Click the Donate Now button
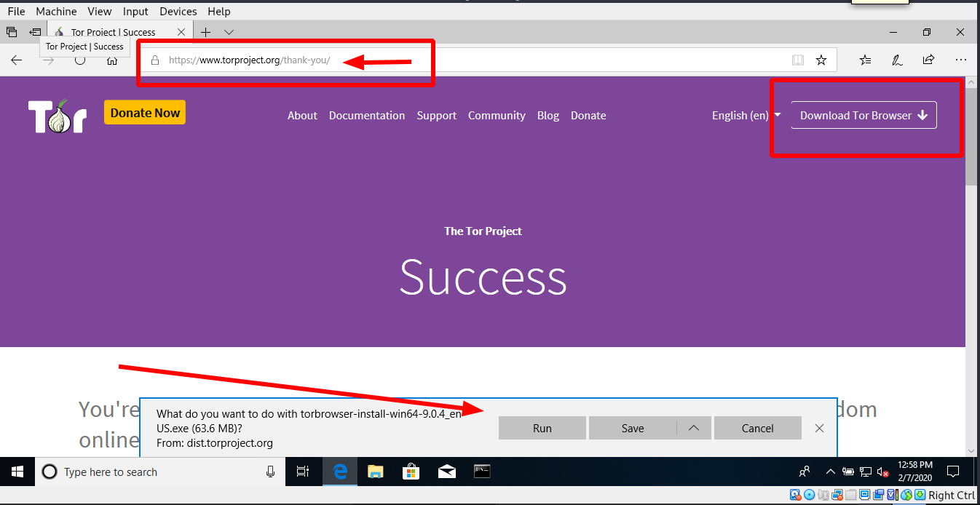This screenshot has width=980, height=505. (145, 113)
